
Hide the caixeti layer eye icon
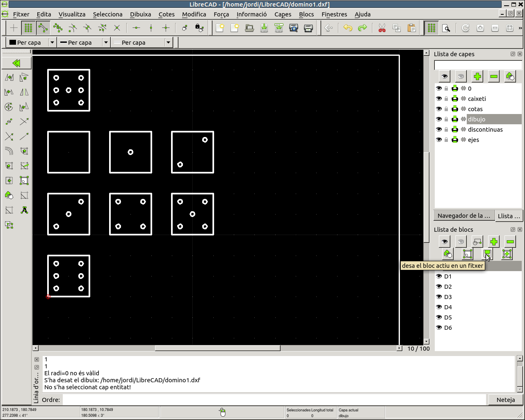(x=439, y=98)
